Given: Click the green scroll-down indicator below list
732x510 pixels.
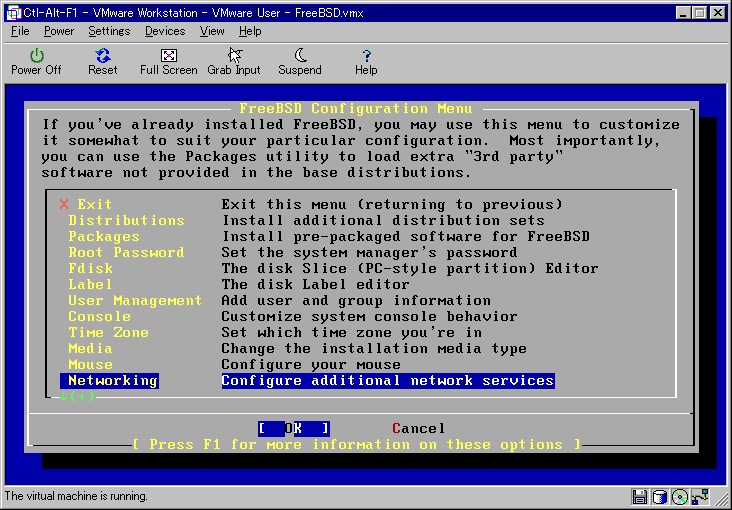Looking at the screenshot, I should 77,397.
